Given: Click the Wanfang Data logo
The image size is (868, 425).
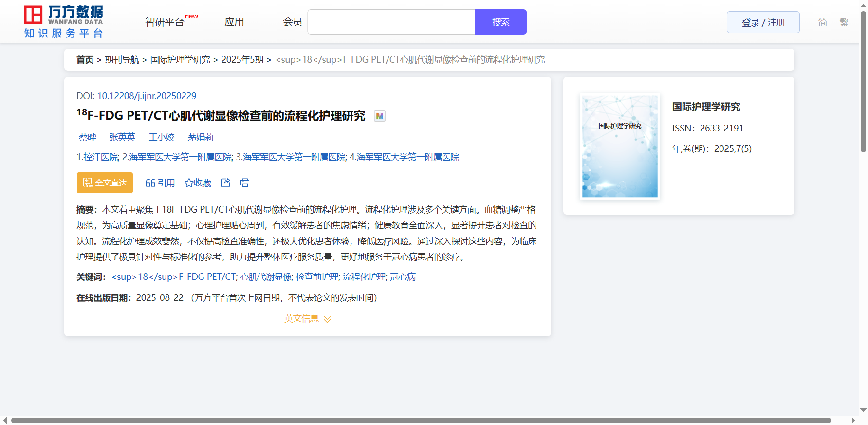Looking at the screenshot, I should click(x=63, y=22).
